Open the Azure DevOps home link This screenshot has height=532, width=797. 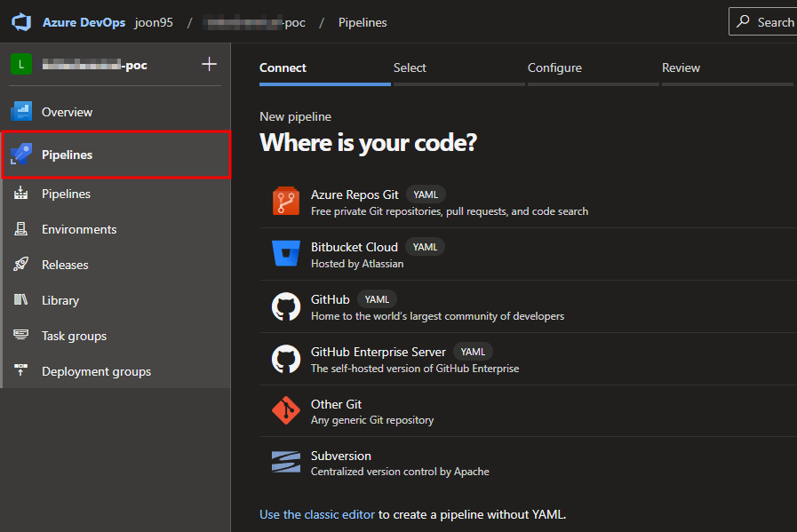(x=84, y=22)
